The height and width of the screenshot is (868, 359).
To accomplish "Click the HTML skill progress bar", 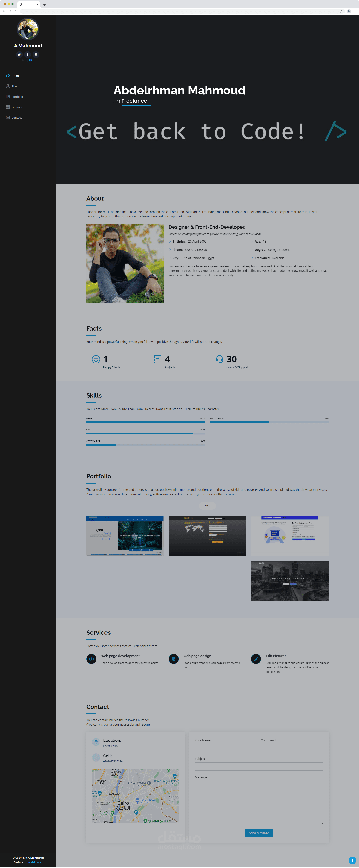I will [x=145, y=422].
